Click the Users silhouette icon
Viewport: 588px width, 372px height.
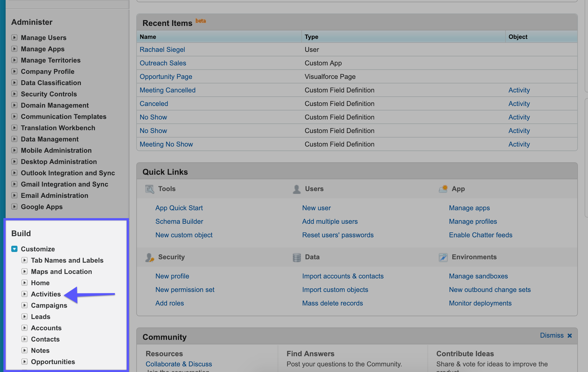296,189
